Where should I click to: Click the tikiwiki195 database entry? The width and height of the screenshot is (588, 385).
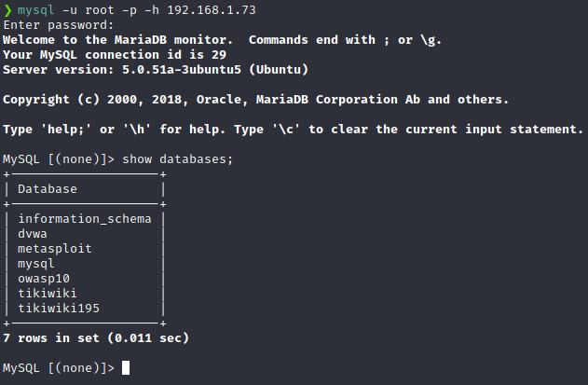pos(59,309)
